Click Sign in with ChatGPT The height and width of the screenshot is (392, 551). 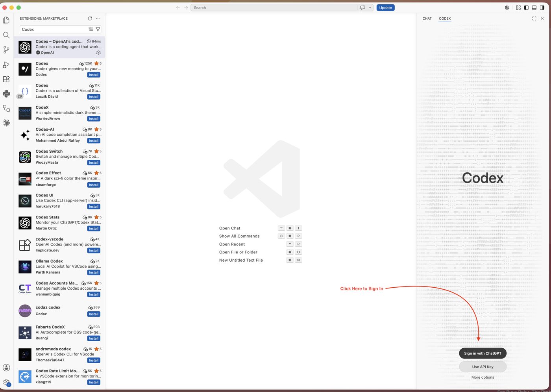(x=483, y=353)
